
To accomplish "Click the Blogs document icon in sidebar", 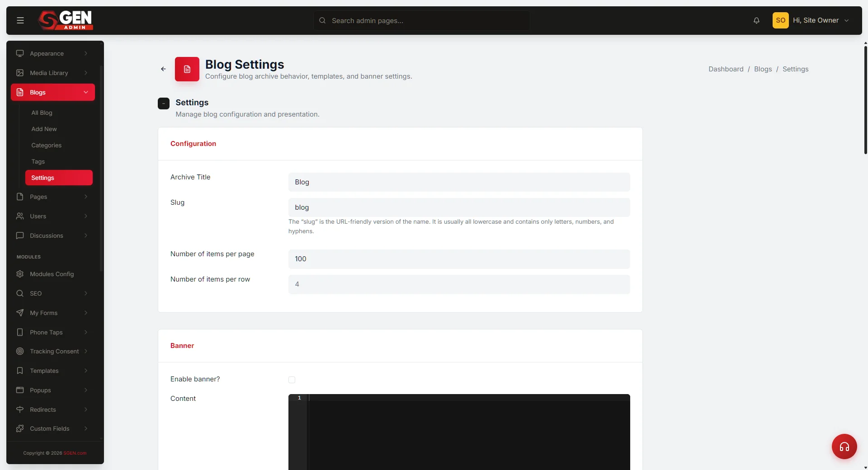I will (x=20, y=92).
